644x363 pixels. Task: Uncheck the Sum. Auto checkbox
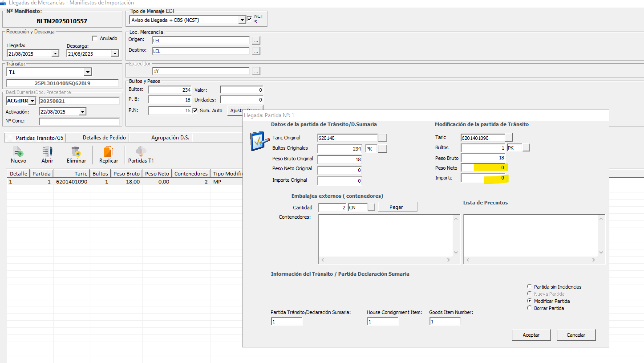point(195,110)
